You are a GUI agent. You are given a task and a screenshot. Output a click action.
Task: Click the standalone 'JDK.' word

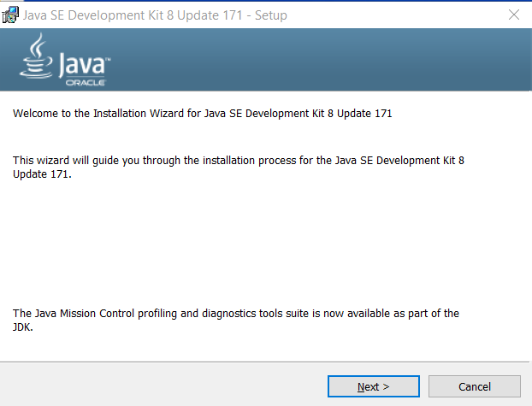pyautogui.click(x=23, y=327)
